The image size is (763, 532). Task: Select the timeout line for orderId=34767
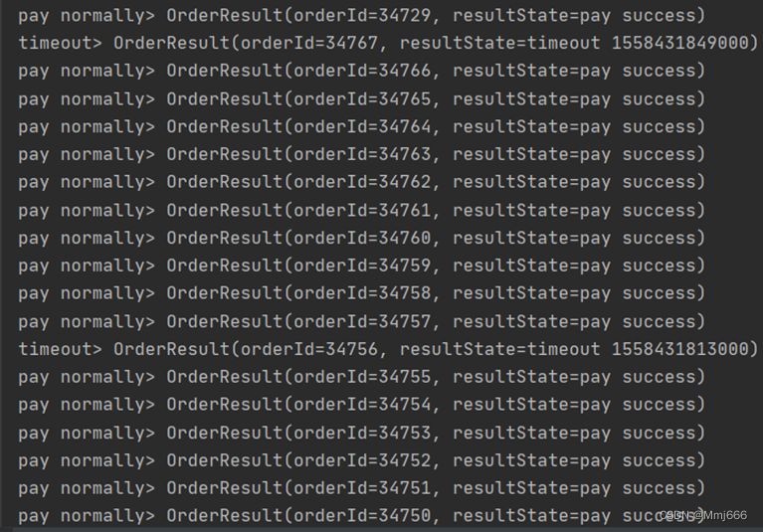388,44
